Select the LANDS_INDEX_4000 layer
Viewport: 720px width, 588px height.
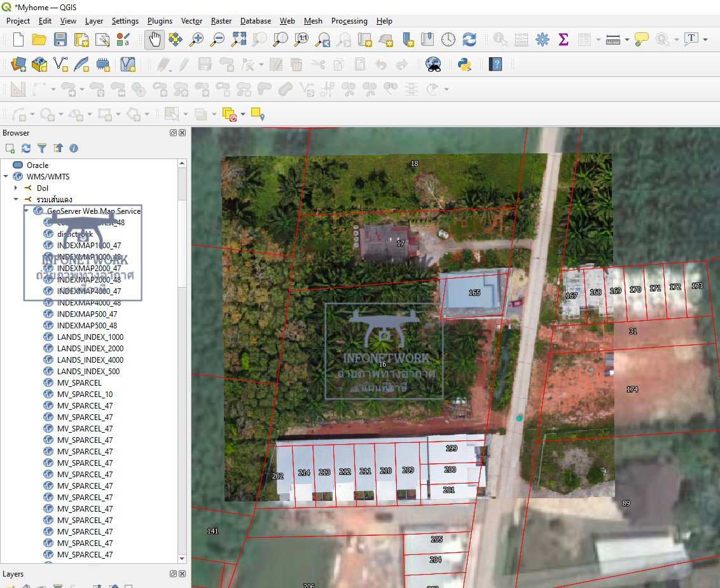tap(90, 360)
